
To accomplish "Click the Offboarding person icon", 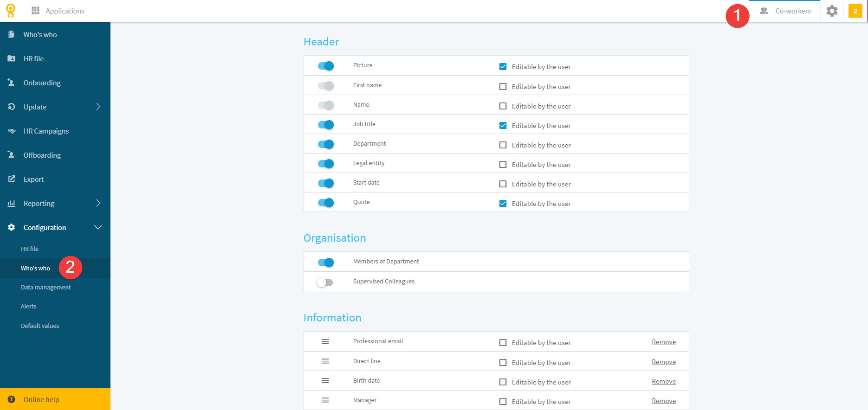I will tap(12, 155).
